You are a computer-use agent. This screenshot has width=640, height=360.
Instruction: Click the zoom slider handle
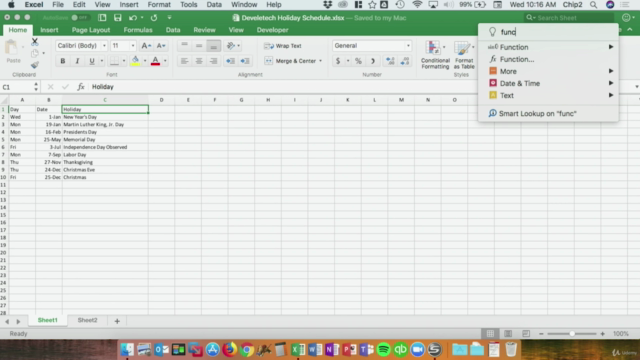pos(572,333)
